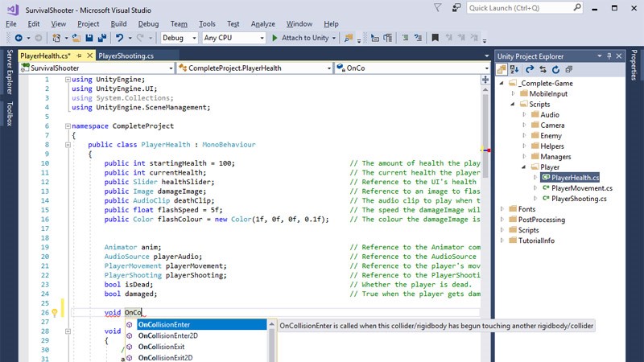Collapse the using directives block
Image resolution: width=644 pixels, height=362 pixels.
point(68,80)
